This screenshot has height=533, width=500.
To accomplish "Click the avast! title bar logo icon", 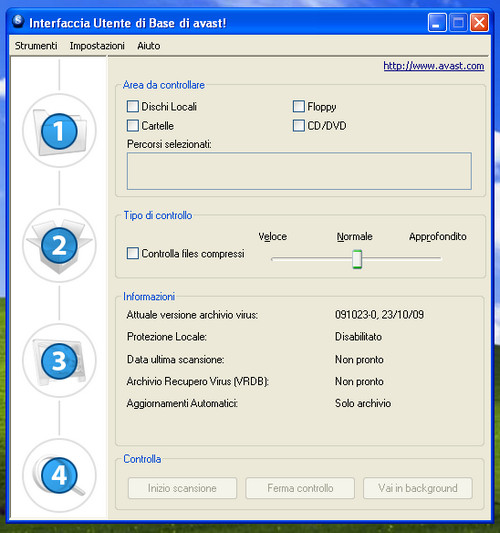I will coord(18,21).
